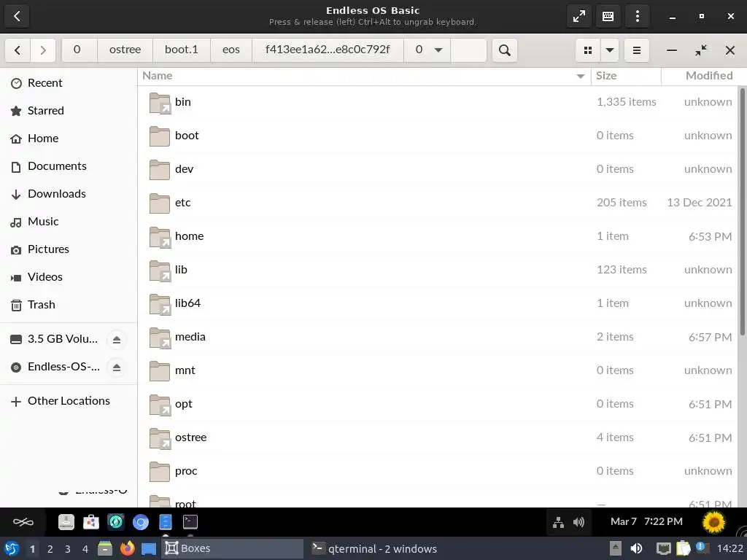This screenshot has height=560, width=747.
Task: Open Boxes three-dot menu
Action: click(x=638, y=16)
